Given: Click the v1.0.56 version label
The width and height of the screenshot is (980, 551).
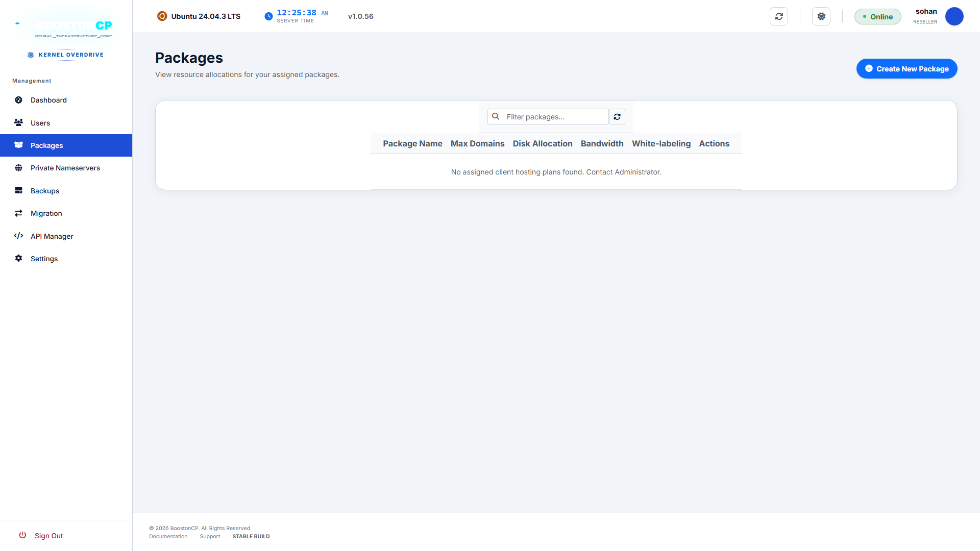Looking at the screenshot, I should [x=361, y=16].
